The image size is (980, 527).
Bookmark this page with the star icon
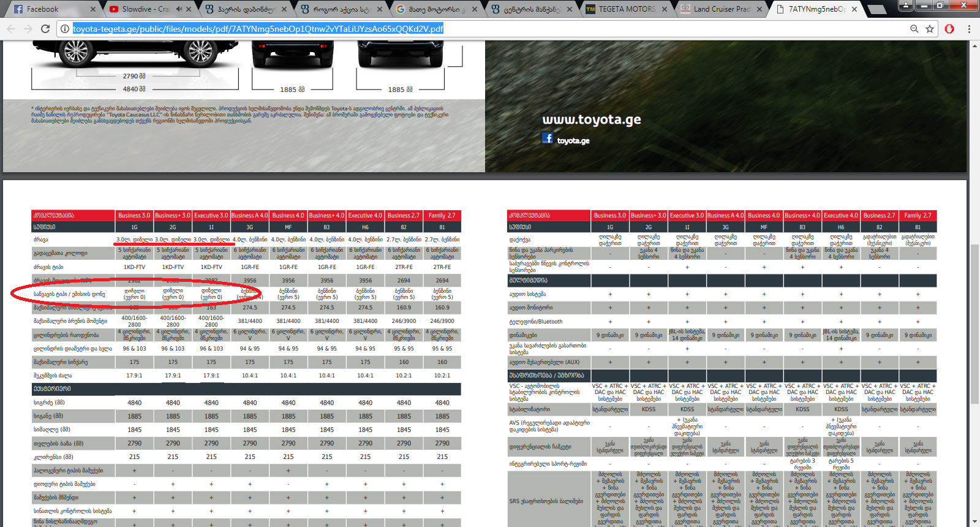tap(930, 29)
